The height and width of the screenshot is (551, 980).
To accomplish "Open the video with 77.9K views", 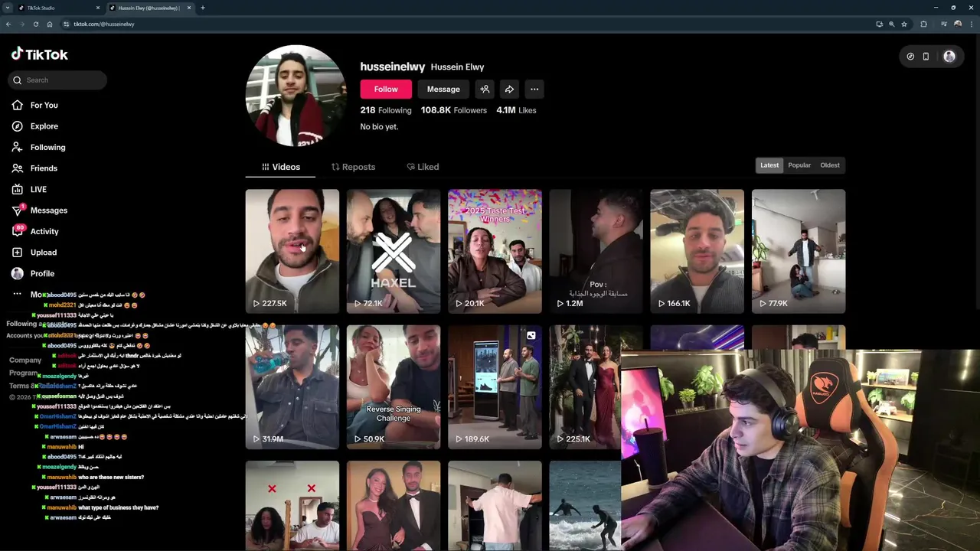I will click(x=799, y=251).
